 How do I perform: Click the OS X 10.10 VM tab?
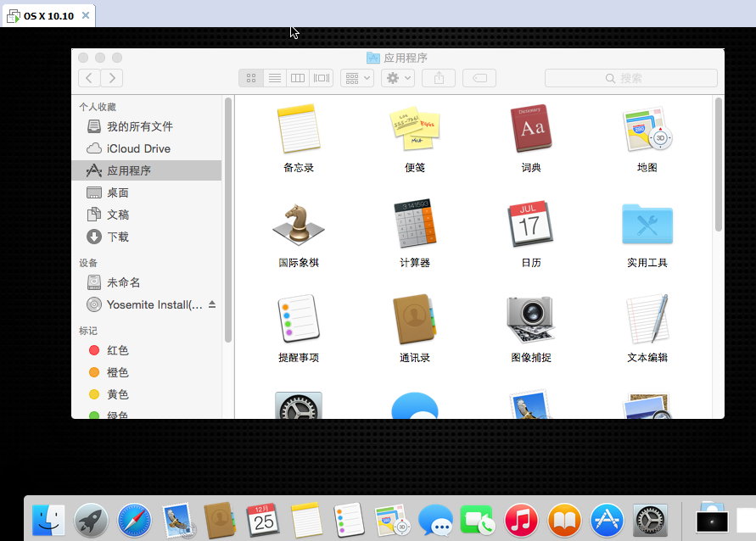pos(50,16)
